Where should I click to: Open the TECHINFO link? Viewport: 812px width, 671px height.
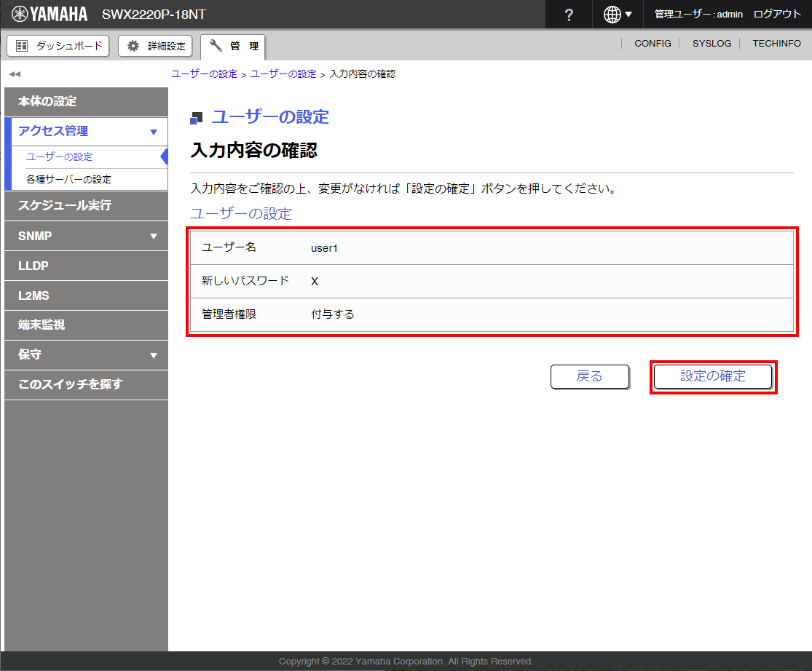click(776, 44)
